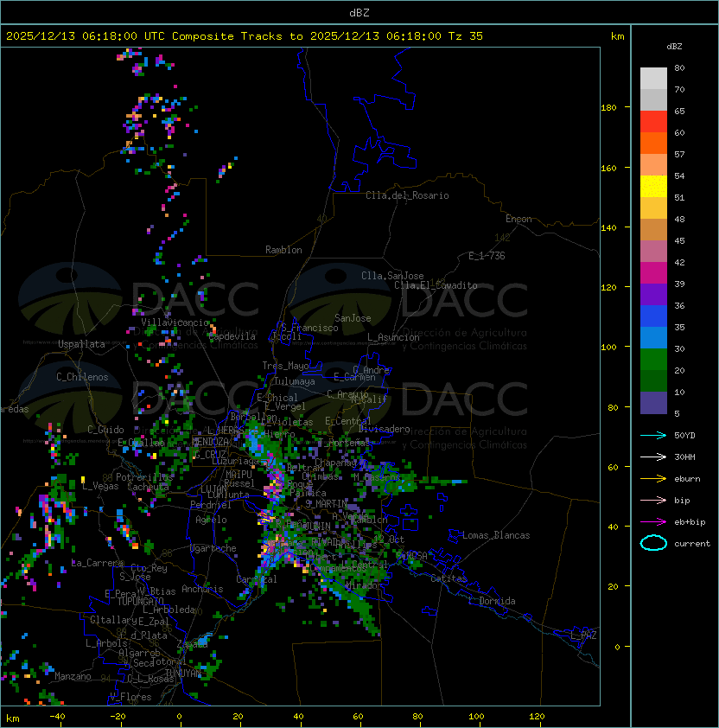Select the light gray 70-80 dBZ swatch

click(653, 79)
